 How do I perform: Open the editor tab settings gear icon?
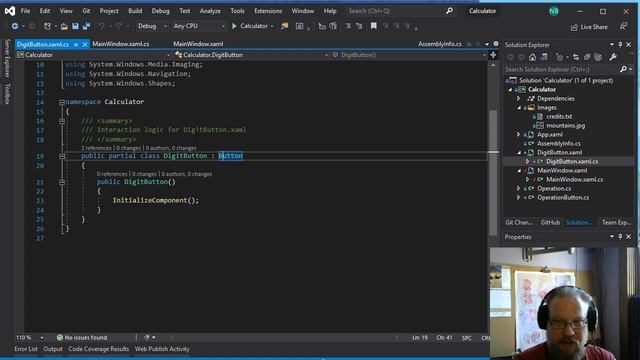click(496, 44)
